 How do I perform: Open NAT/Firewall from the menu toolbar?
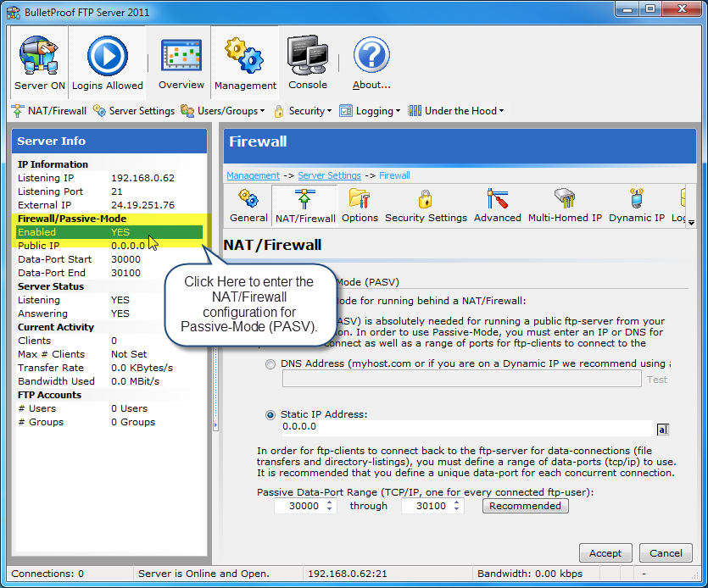pyautogui.click(x=49, y=110)
